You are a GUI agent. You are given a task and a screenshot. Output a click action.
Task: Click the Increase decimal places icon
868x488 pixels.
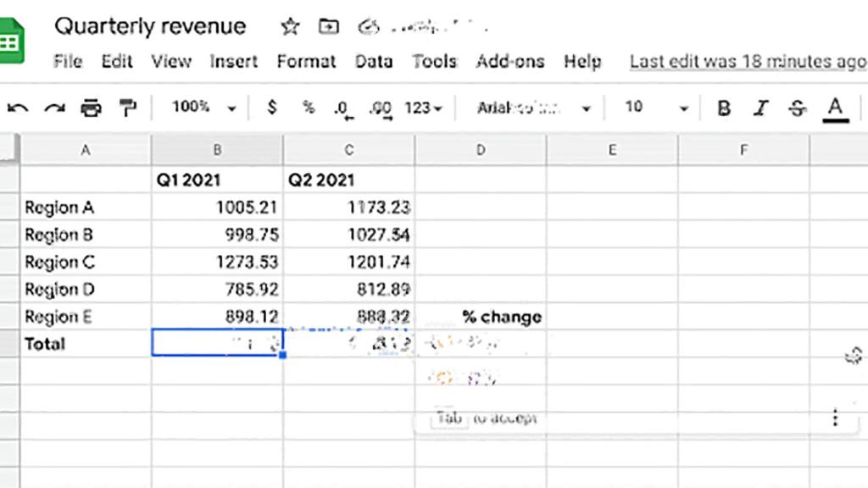click(380, 108)
